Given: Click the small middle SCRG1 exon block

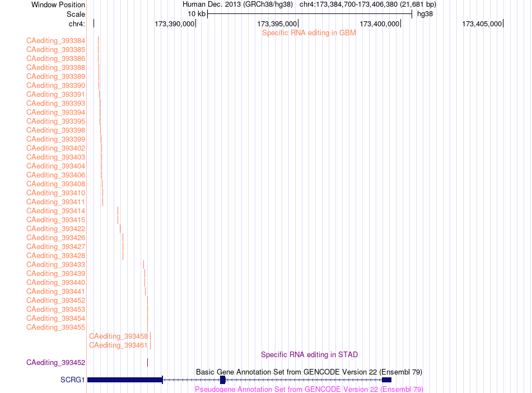Looking at the screenshot, I should (x=222, y=380).
